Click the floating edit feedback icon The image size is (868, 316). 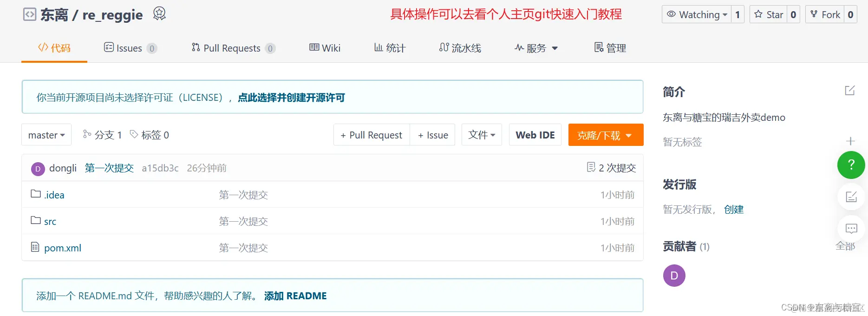[x=851, y=197]
